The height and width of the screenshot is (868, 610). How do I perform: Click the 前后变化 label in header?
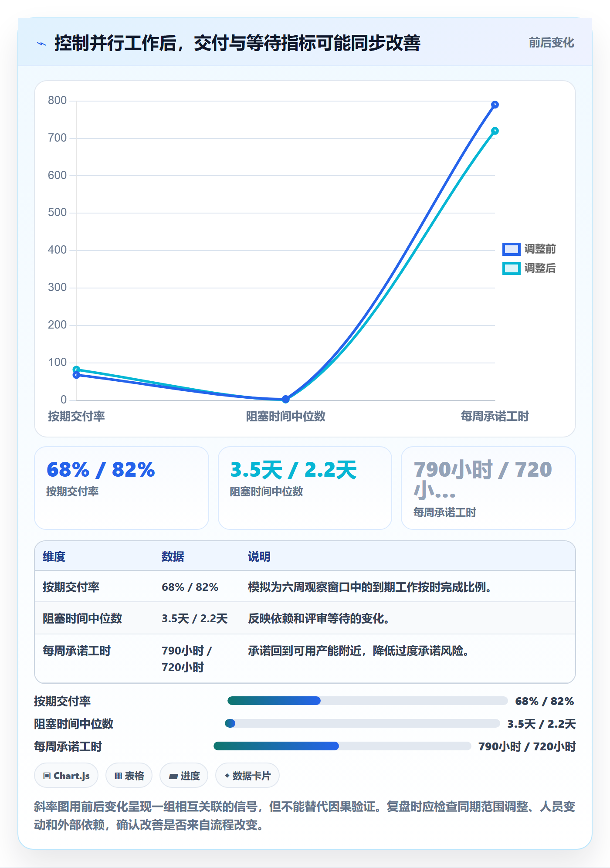point(551,43)
